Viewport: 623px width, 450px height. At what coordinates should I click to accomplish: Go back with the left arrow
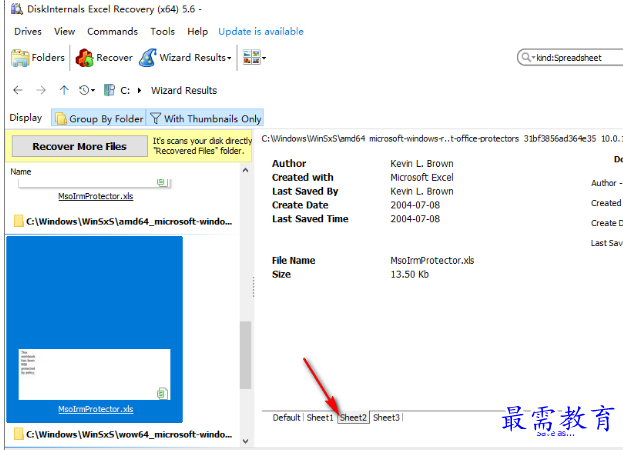click(x=17, y=90)
